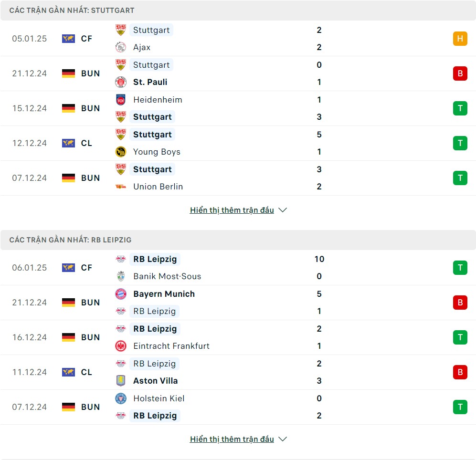The image size is (476, 460).
Task: Click red B badge for St. Pauli match
Action: (x=460, y=73)
